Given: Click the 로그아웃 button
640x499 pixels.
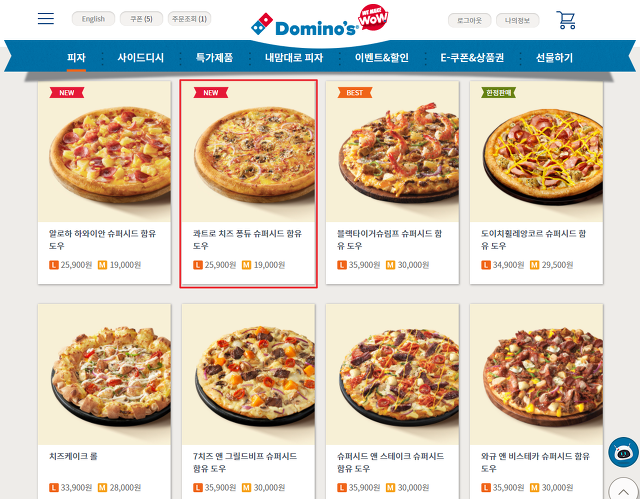Looking at the screenshot, I should coord(469,20).
